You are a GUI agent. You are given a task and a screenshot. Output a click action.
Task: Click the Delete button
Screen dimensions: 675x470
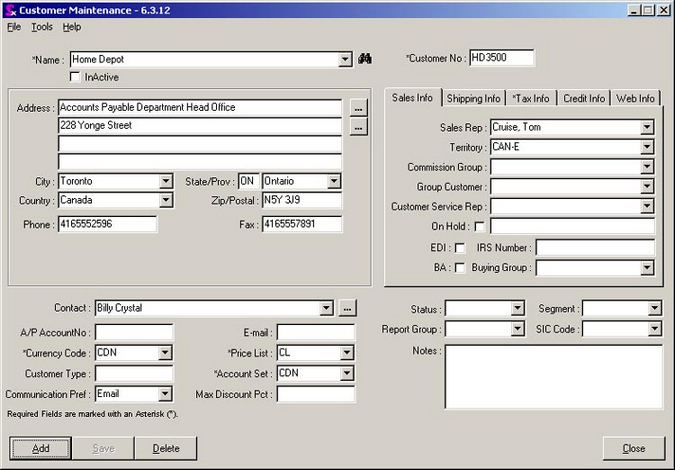click(166, 448)
